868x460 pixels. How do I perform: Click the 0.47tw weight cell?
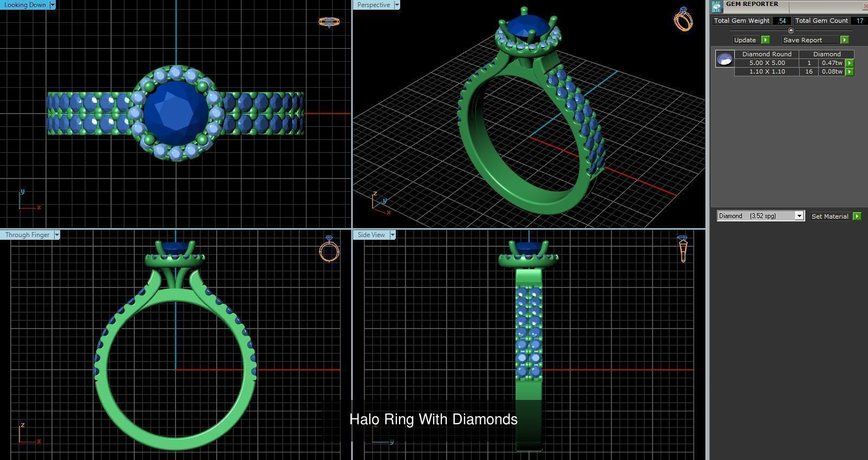[832, 63]
